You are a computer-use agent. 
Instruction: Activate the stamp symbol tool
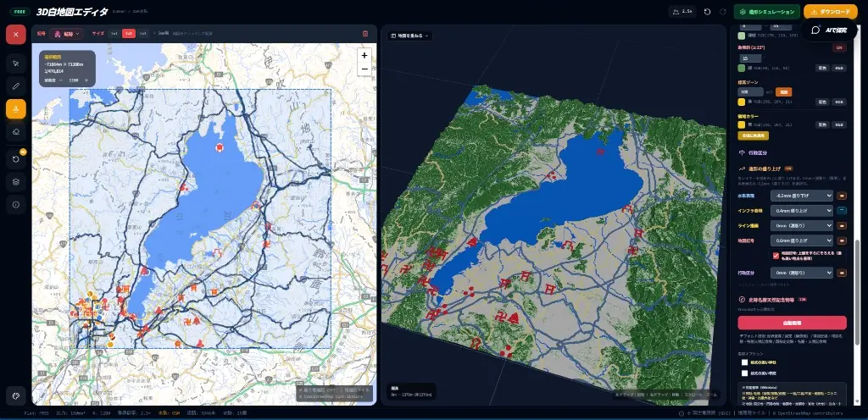point(15,109)
